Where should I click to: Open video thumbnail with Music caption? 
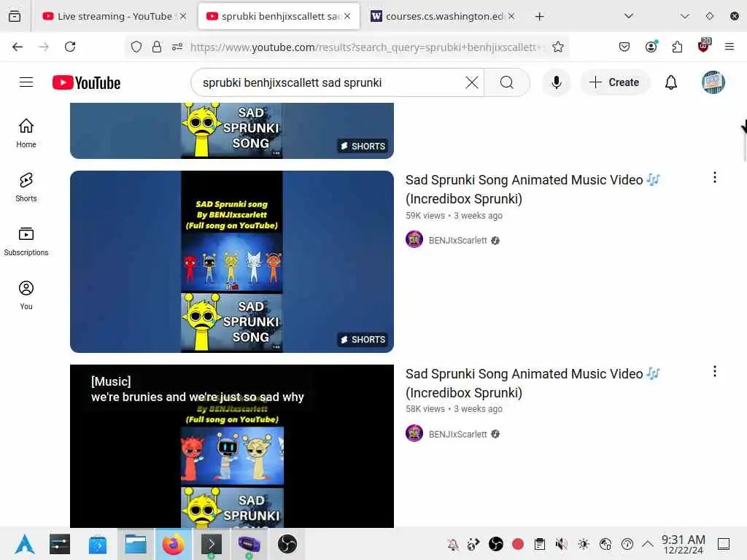pyautogui.click(x=232, y=446)
